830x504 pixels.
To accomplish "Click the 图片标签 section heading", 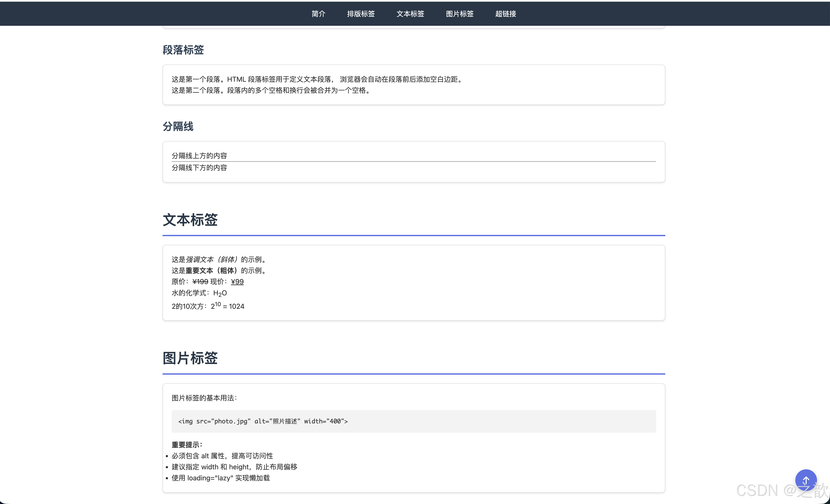I will [x=190, y=358].
